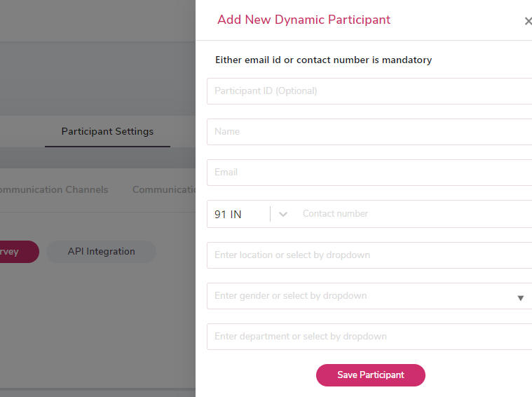Select the pink Survey button
The image size is (532, 397).
[15, 252]
